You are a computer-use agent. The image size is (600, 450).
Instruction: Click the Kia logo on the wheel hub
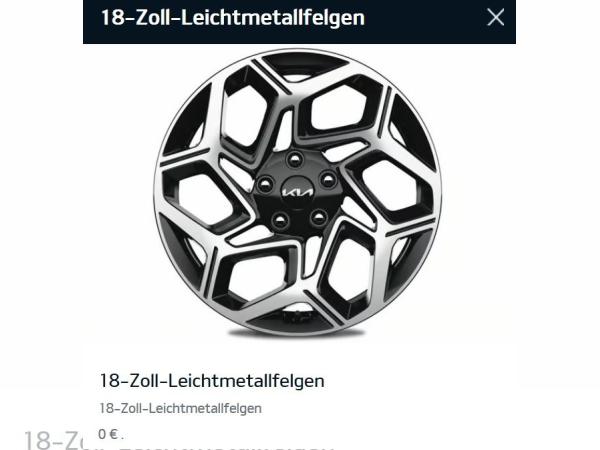[297, 192]
